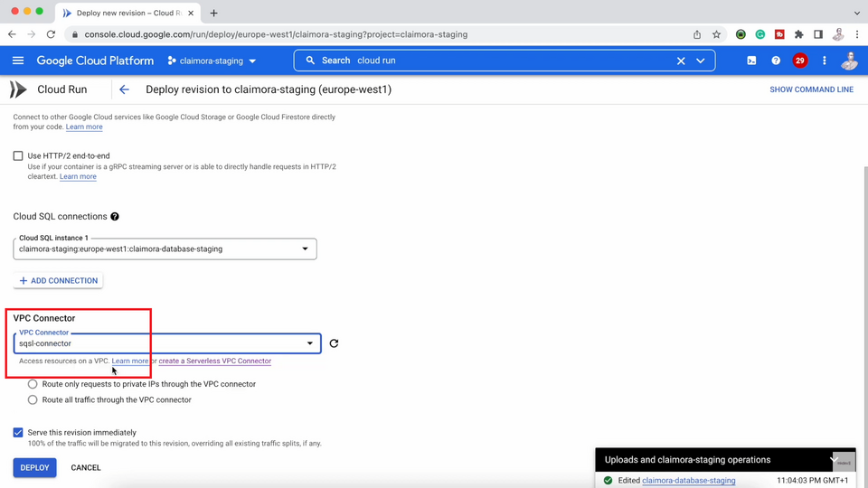Collapse the operations notification panel
This screenshot has height=488, width=868.
click(834, 459)
